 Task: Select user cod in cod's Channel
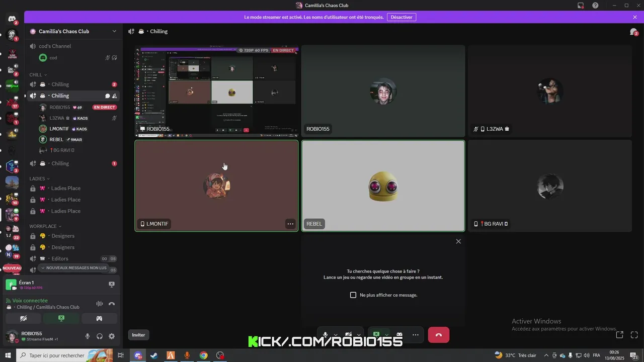78,58
